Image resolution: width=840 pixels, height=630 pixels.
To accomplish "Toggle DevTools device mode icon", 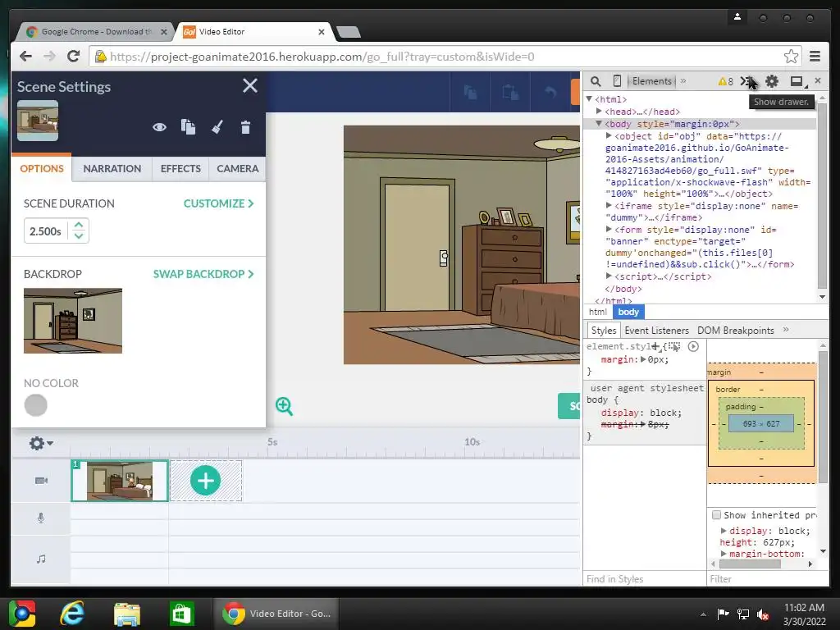I will [x=617, y=81].
